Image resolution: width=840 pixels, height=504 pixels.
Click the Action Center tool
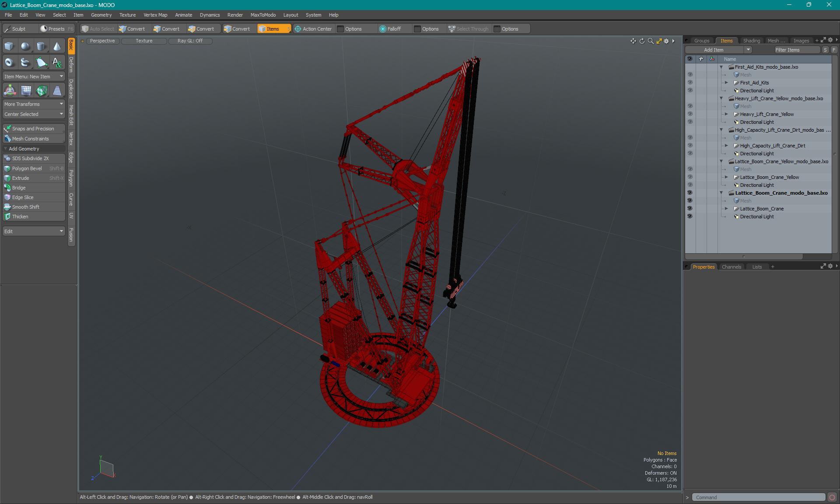click(313, 29)
